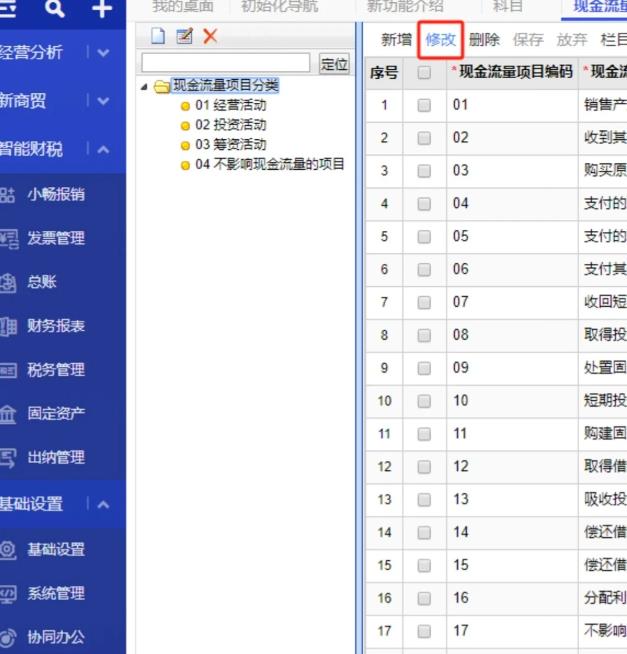This screenshot has height=654, width=627.
Task: Open 出纳管理 in the sidebar
Action: click(55, 457)
